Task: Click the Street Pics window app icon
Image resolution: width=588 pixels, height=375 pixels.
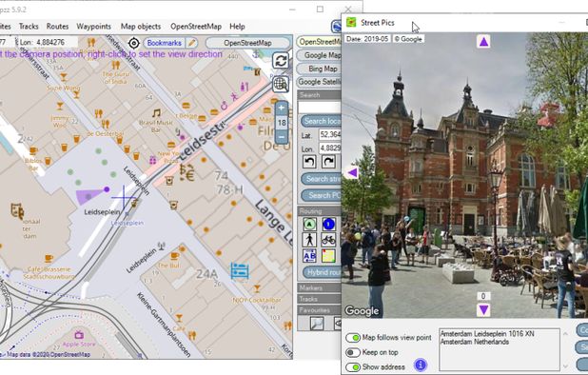Action: [351, 23]
